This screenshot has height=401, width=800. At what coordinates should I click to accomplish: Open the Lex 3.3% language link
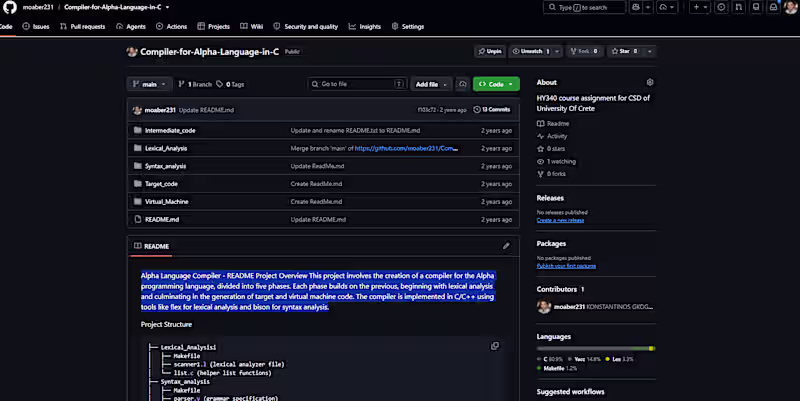click(620, 359)
